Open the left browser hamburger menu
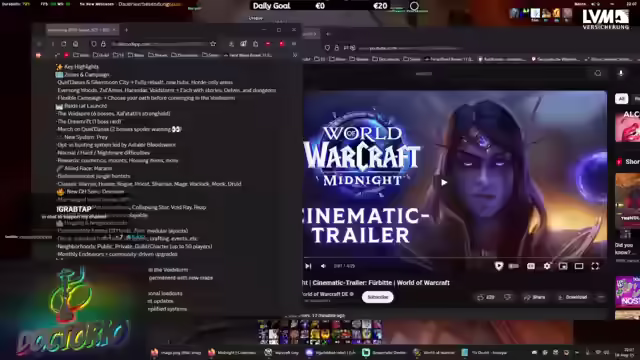 point(294,44)
